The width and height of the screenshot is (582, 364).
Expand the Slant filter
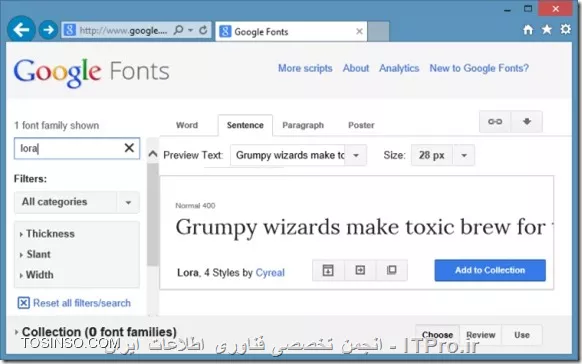coord(35,255)
